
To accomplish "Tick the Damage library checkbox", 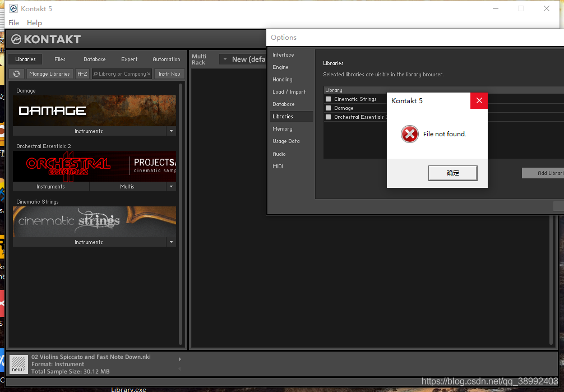I will pos(328,108).
